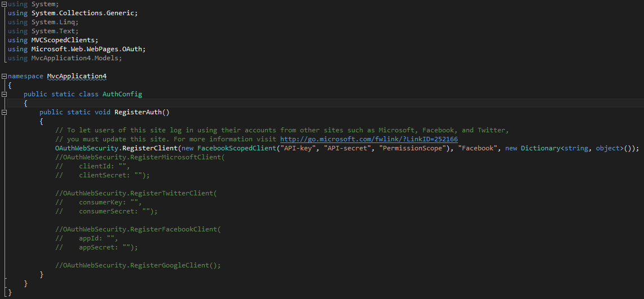This screenshot has width=644, height=299.
Task: Click the 'To let users of this site' comment
Action: pos(282,130)
